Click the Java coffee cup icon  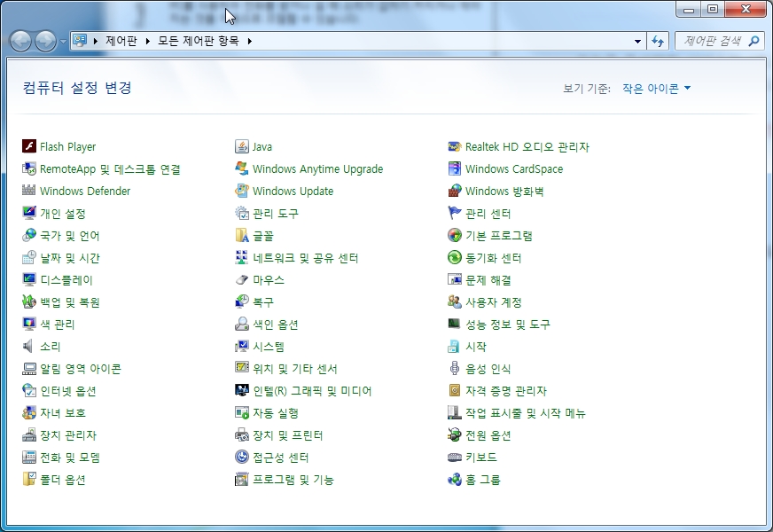click(241, 146)
